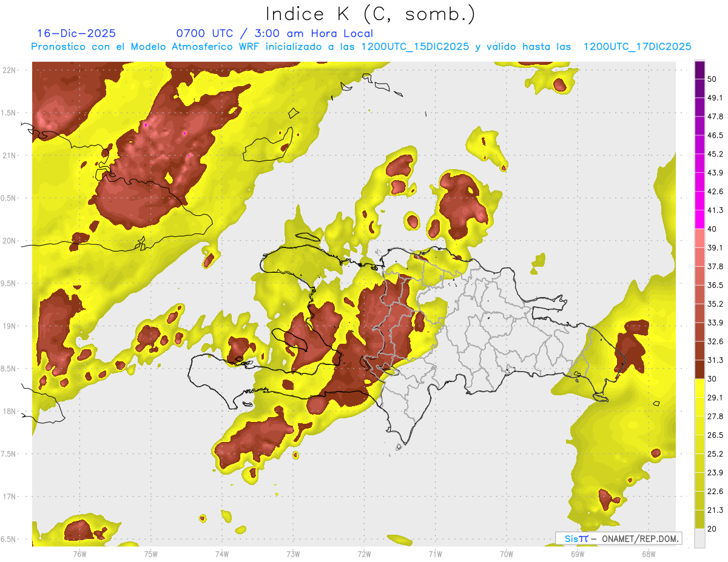The width and height of the screenshot is (728, 562).
Task: Click the legend value "25.2"
Action: (x=715, y=454)
